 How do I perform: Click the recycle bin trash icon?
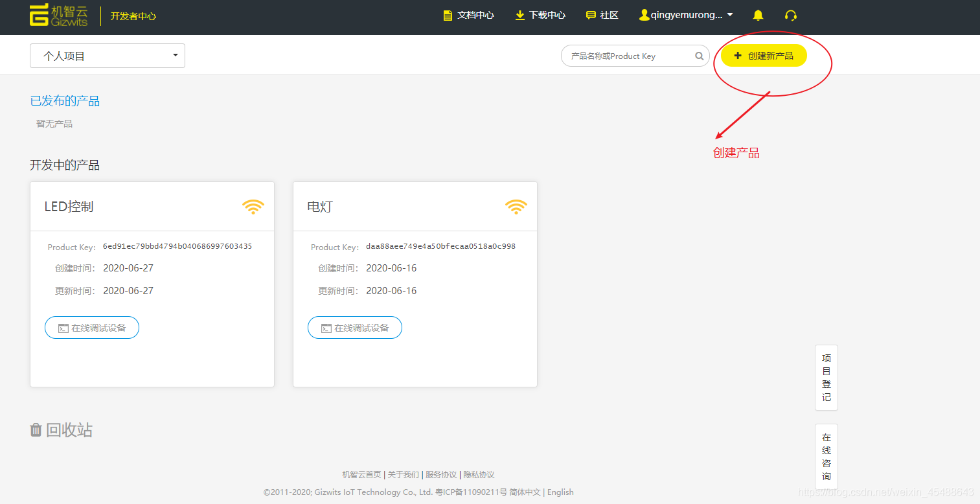[x=36, y=430]
